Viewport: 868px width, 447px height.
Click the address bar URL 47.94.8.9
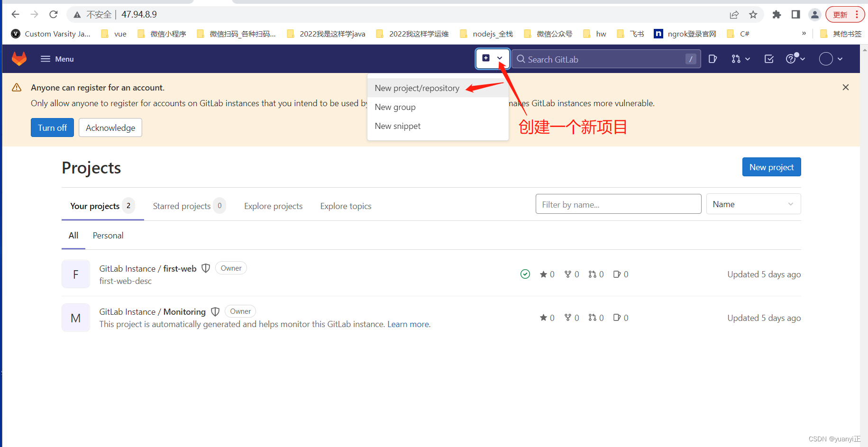point(139,14)
